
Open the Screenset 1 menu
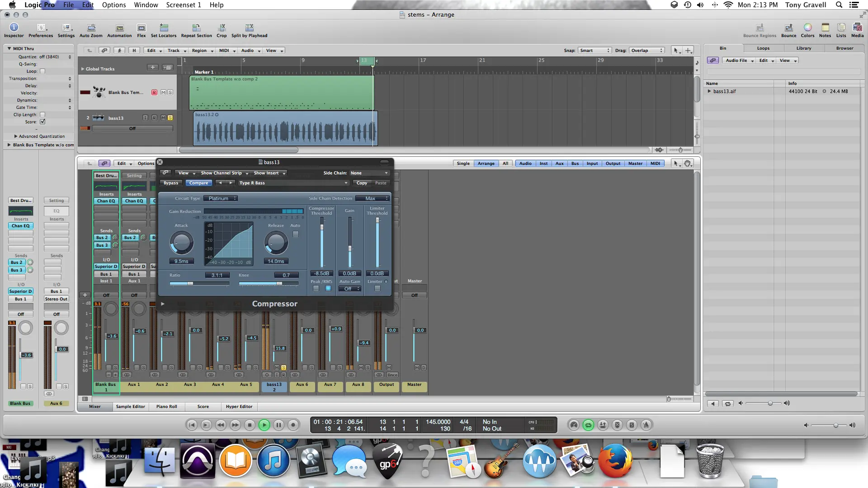click(184, 5)
